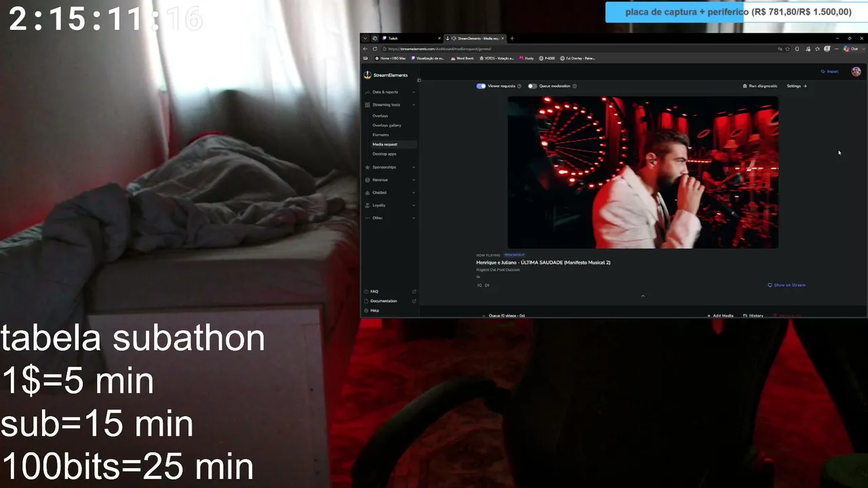Open the browser more-options menu

point(837,49)
